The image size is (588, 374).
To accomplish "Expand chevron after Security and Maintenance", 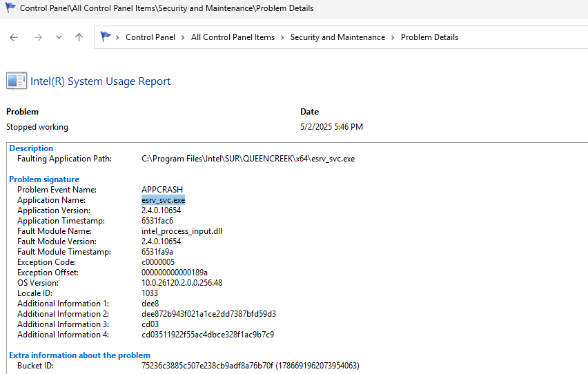I will [x=393, y=37].
